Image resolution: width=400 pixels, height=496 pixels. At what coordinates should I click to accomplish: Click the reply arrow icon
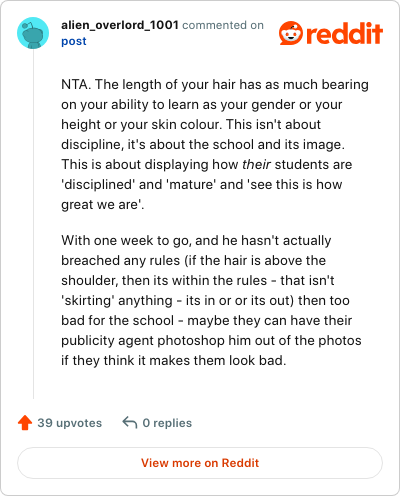pyautogui.click(x=130, y=422)
